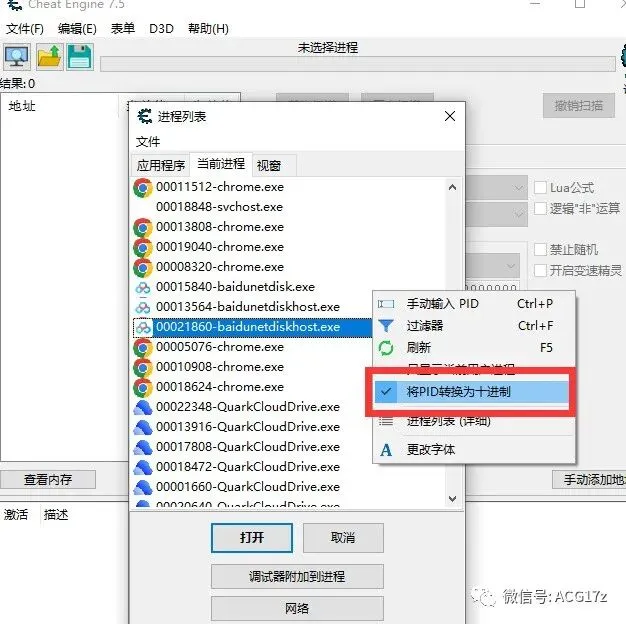Click the blue letter A change font icon

(x=386, y=450)
